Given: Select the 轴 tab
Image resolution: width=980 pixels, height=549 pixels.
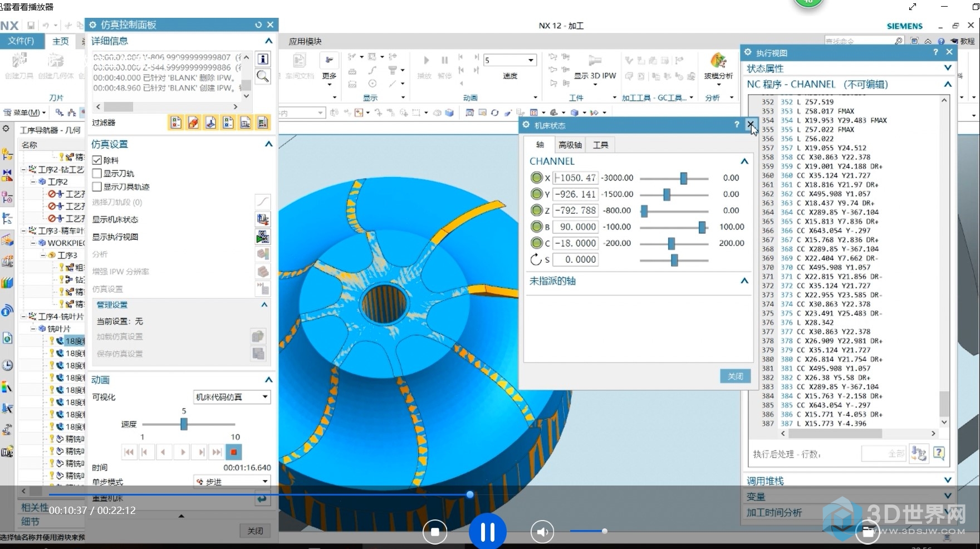Looking at the screenshot, I should pos(540,145).
